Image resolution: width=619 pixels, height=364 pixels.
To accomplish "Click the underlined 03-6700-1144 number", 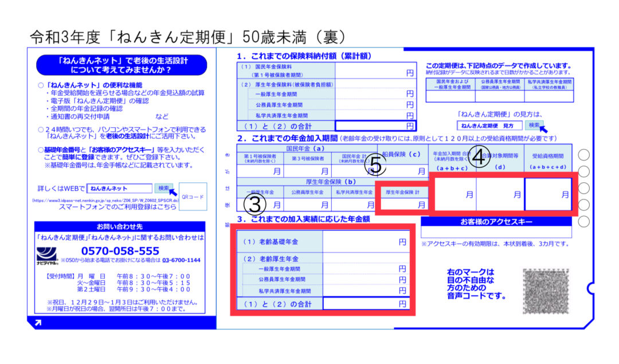I will tap(181, 260).
